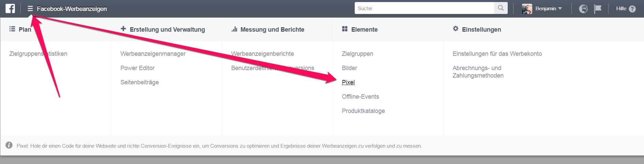Open Einstellungen für das Werbekonto
Image resolution: width=644 pixels, height=164 pixels.
point(497,54)
